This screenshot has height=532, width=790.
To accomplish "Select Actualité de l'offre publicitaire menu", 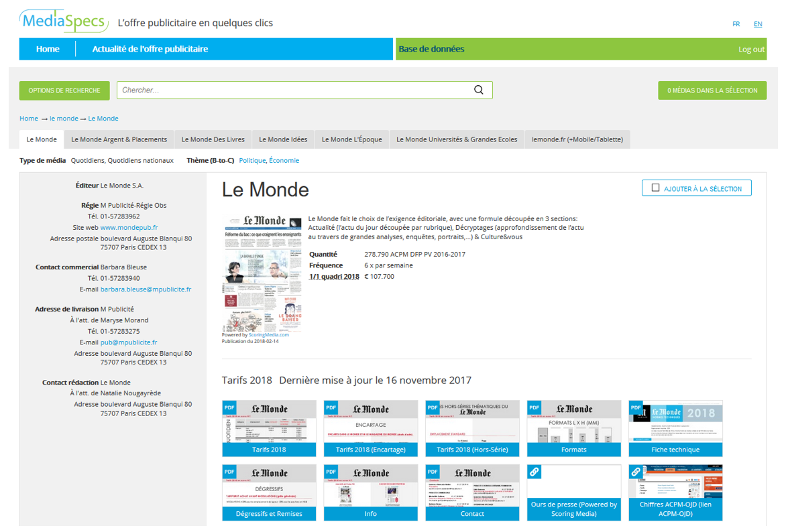I will [x=150, y=49].
